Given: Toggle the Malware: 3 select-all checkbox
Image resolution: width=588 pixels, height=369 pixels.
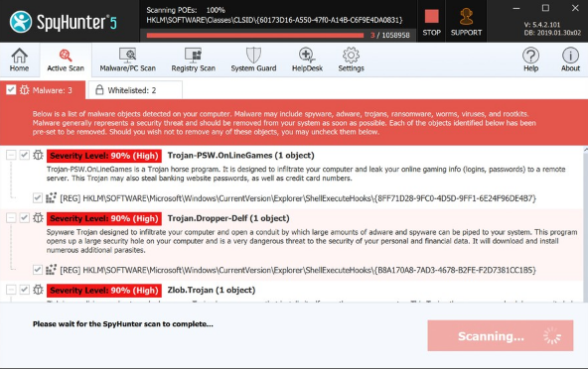Looking at the screenshot, I should tap(11, 90).
